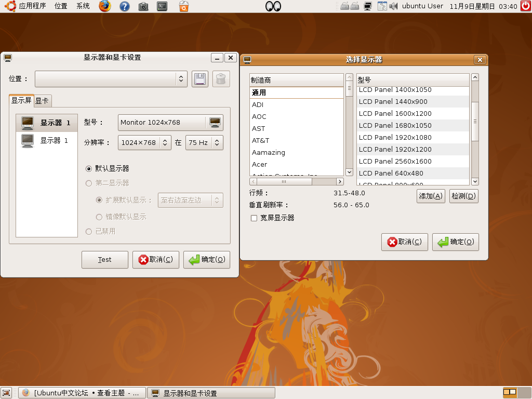
Task: Click the up arrow of model list scrollbar
Action: (x=475, y=77)
